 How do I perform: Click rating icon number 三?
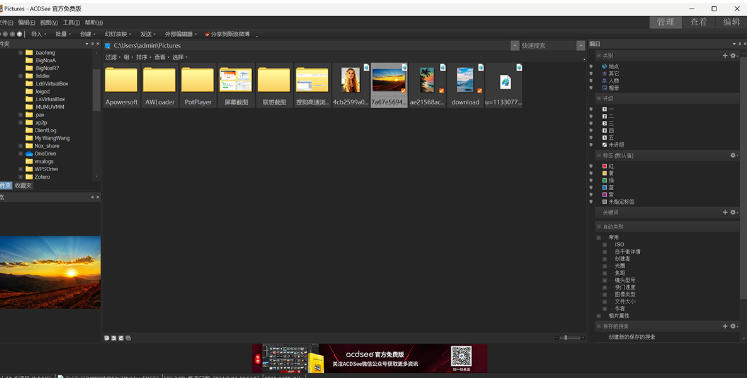605,123
